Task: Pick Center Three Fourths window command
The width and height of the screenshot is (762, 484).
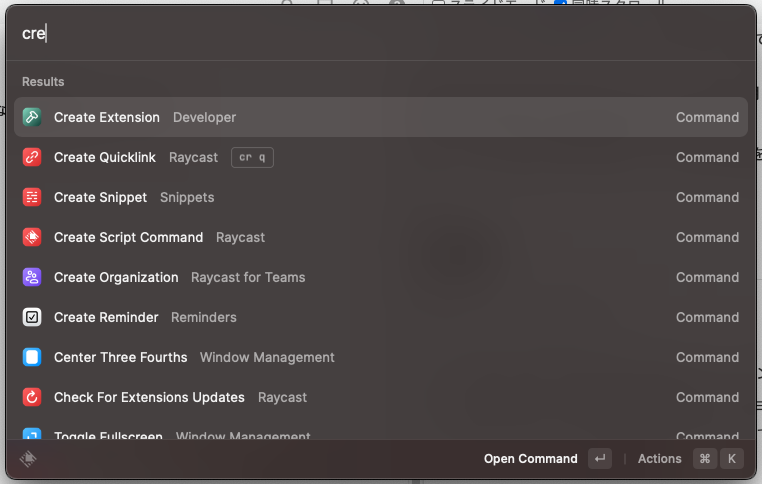Action: point(381,357)
